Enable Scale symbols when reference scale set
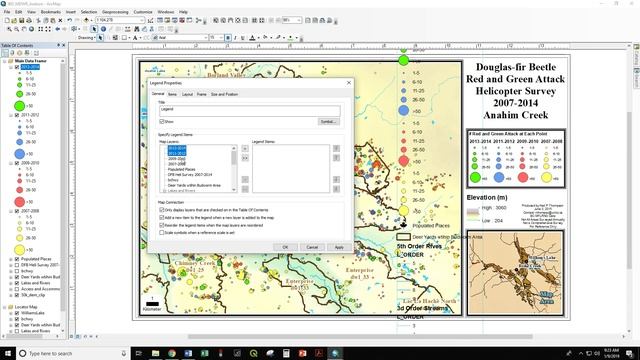The width and height of the screenshot is (640, 360). point(162,233)
